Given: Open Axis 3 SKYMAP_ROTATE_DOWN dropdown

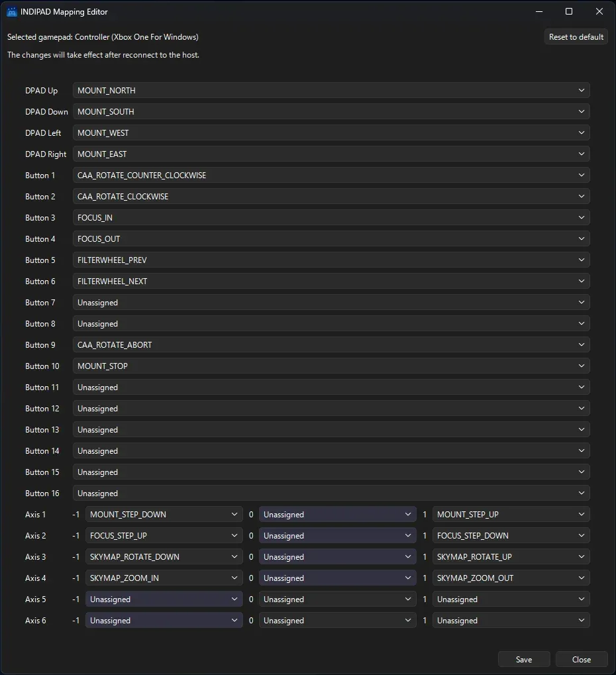Looking at the screenshot, I should pyautogui.click(x=164, y=556).
